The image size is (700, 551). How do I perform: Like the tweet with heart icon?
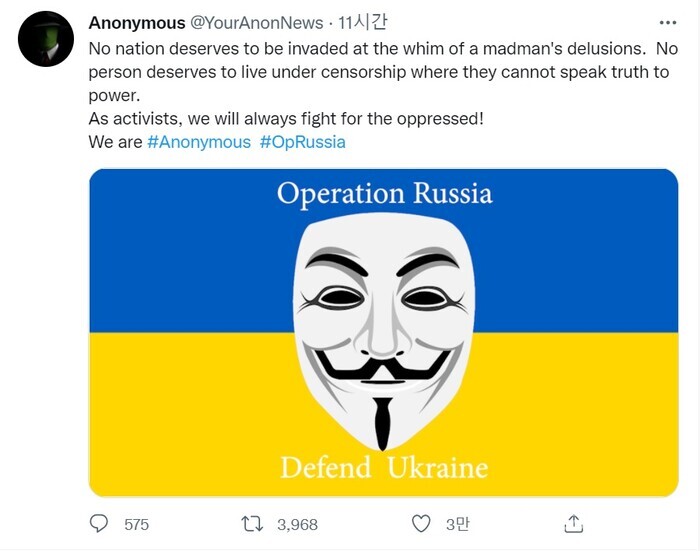(x=421, y=523)
